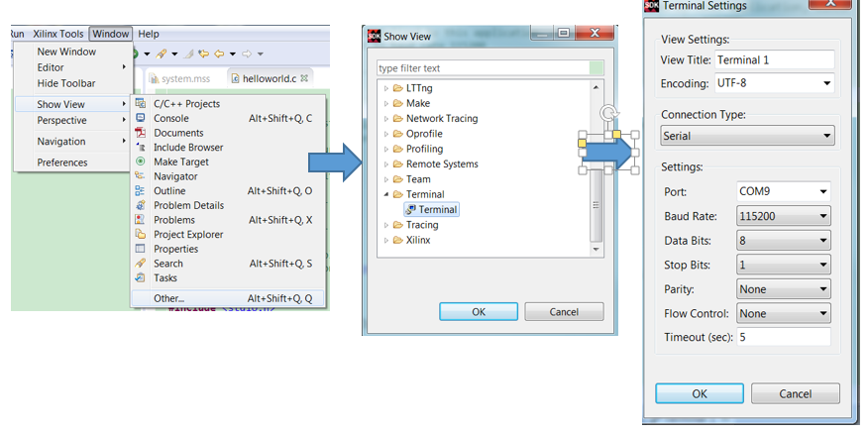This screenshot has width=868, height=433.
Task: Expand the Remote Systems folder
Action: coord(386,163)
